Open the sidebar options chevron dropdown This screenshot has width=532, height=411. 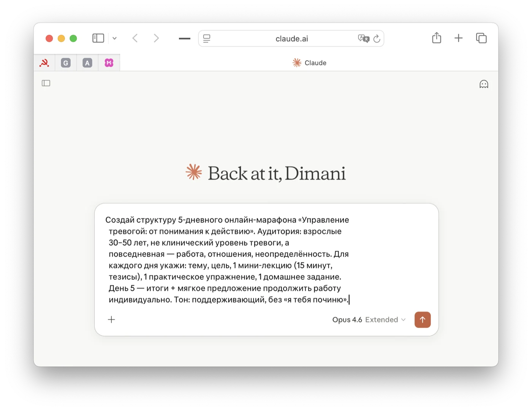click(x=114, y=38)
